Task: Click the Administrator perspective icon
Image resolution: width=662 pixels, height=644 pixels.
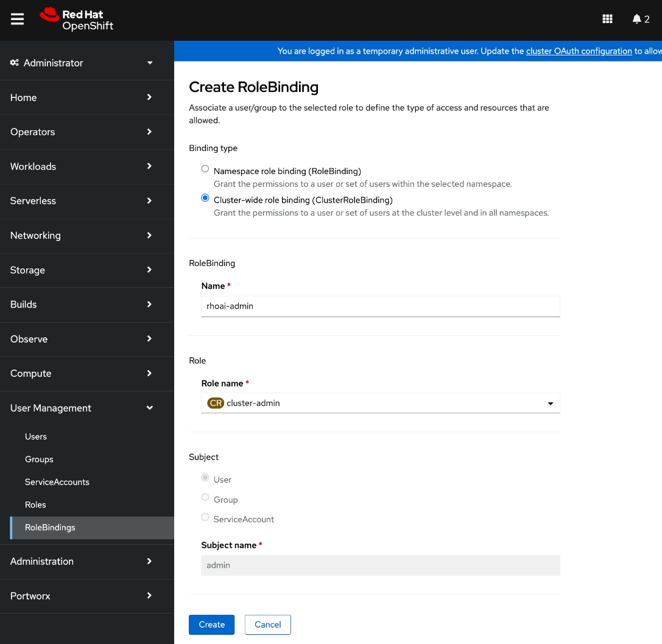Action: click(x=13, y=63)
